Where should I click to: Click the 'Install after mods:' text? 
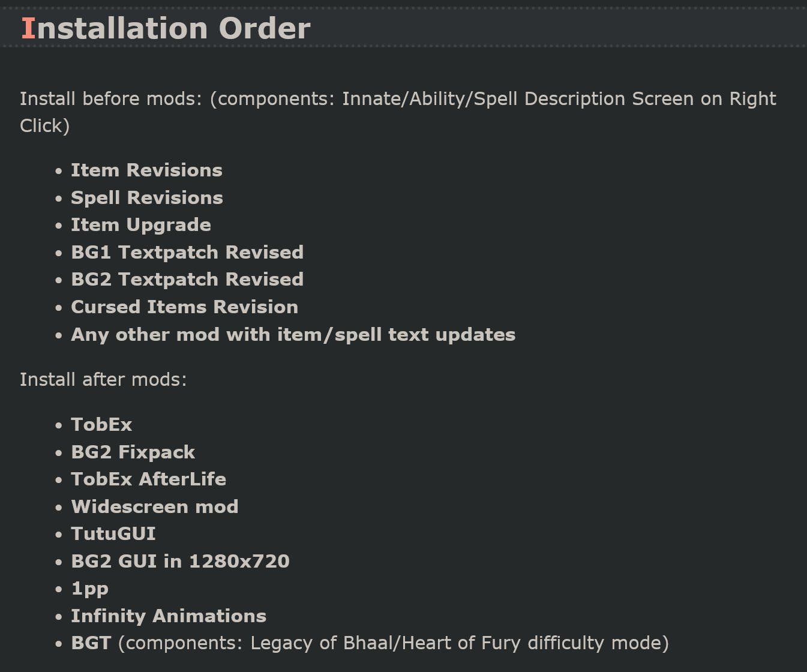tap(103, 380)
